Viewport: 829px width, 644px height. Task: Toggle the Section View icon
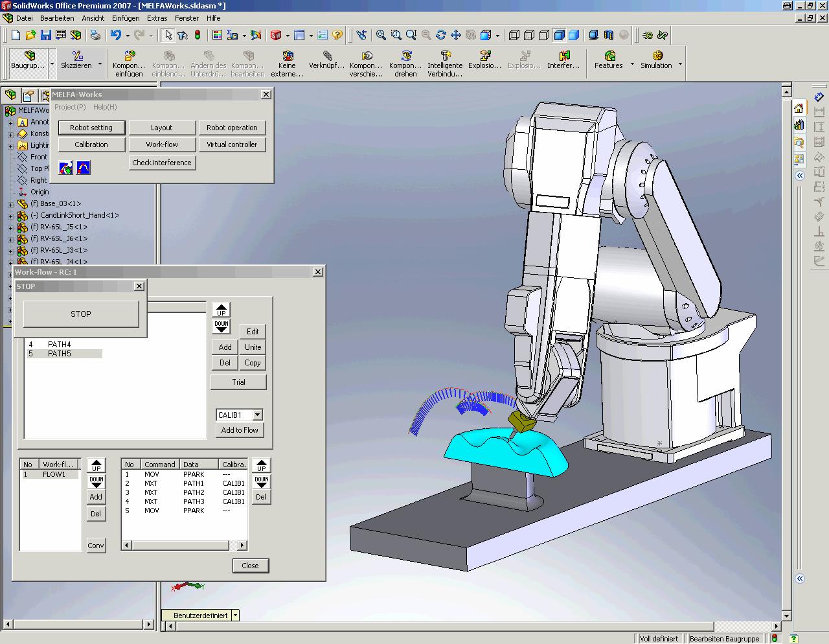(x=608, y=35)
